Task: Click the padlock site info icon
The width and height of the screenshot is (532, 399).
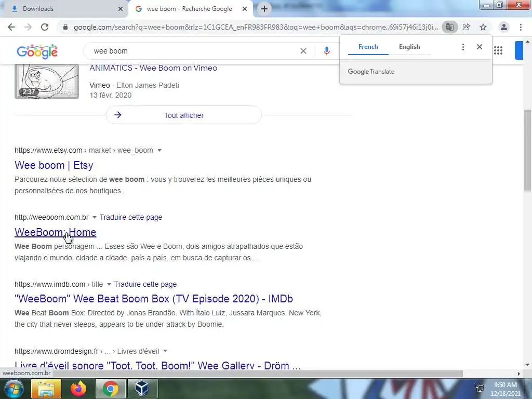Action: point(65,27)
